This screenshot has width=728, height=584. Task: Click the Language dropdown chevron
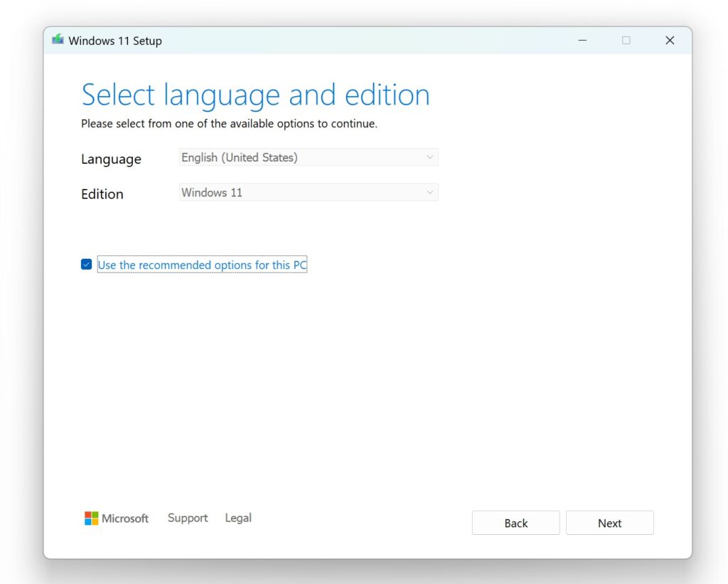pos(429,156)
